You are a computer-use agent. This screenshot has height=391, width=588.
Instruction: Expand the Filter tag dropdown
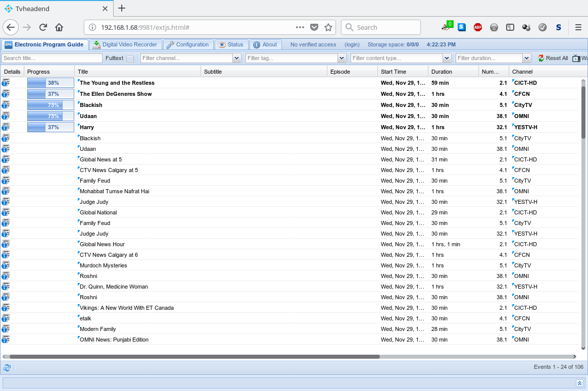(341, 59)
